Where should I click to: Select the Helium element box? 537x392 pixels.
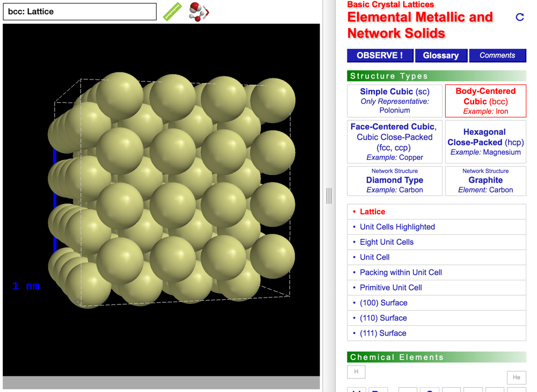click(516, 378)
